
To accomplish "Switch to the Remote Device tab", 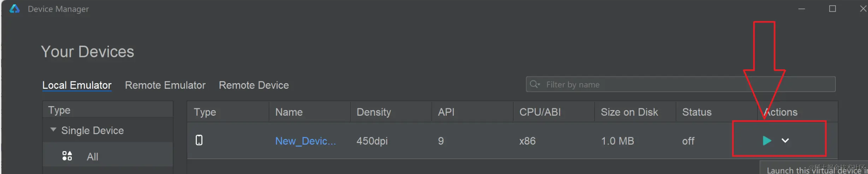I will (x=254, y=85).
